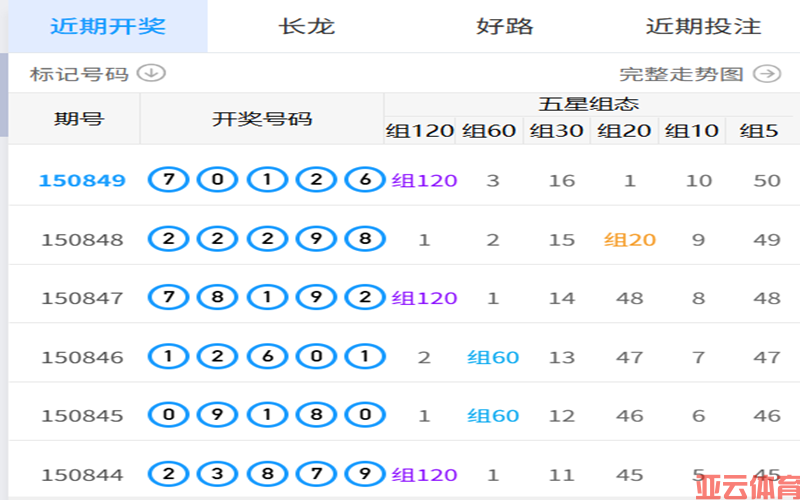The height and width of the screenshot is (500, 800).
Task: Click issue number 150845
Action: tap(82, 416)
